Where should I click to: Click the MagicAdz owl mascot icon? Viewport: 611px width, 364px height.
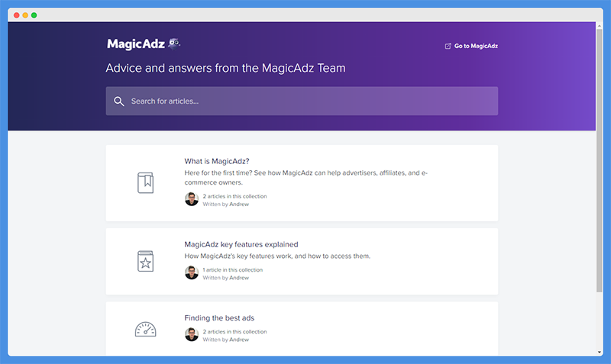pos(174,44)
